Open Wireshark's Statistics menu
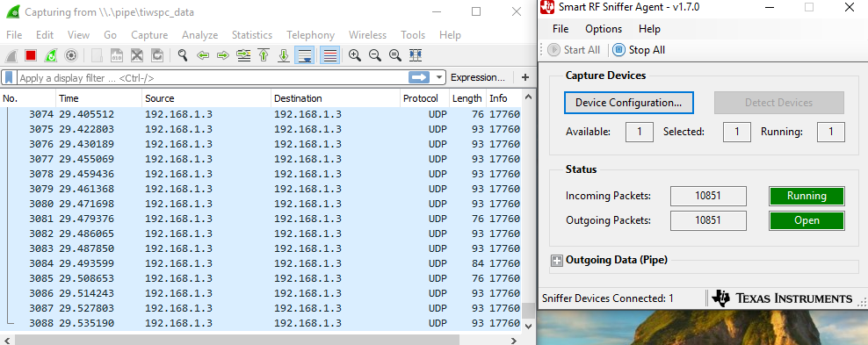Screen dimensions: 868x345 pos(252,35)
